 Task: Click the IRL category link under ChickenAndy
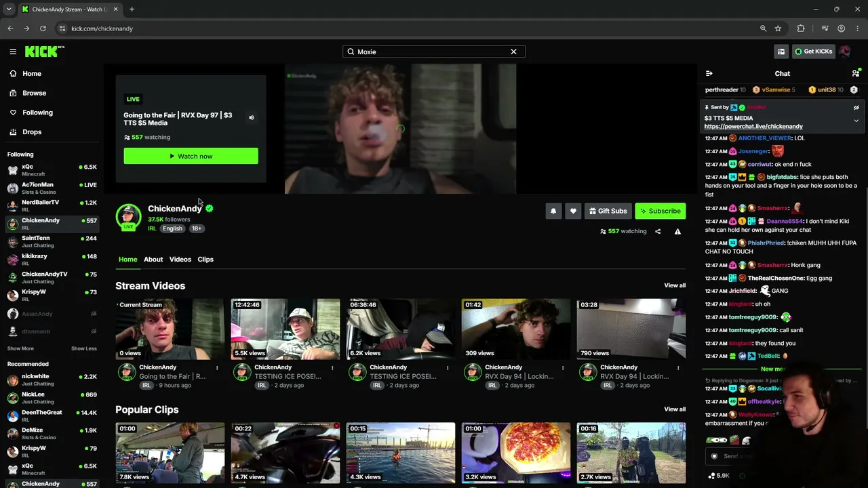point(152,228)
